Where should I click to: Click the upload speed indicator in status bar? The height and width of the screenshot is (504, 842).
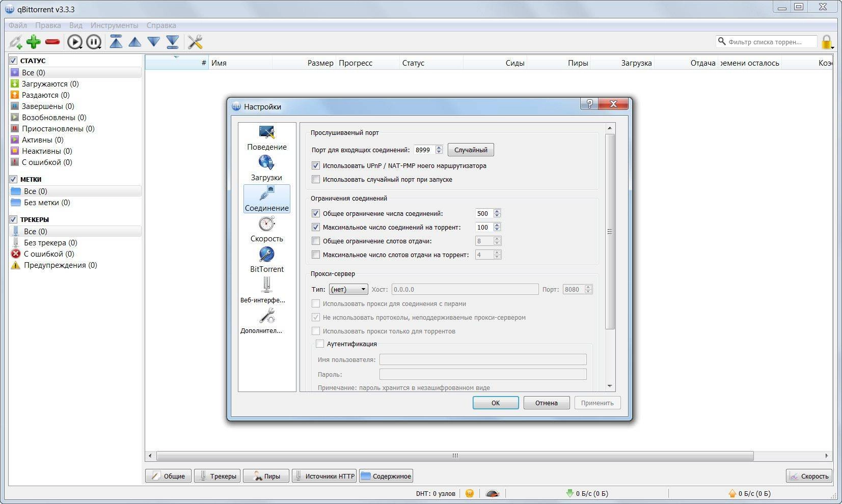pos(749,493)
